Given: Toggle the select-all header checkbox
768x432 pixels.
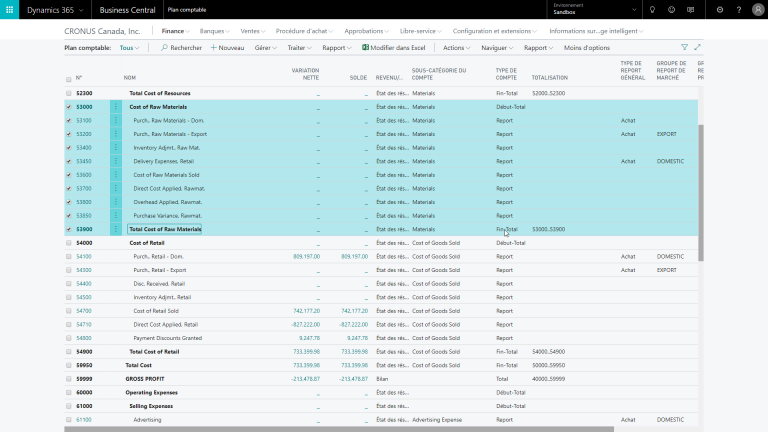Looking at the screenshot, I should (68, 78).
